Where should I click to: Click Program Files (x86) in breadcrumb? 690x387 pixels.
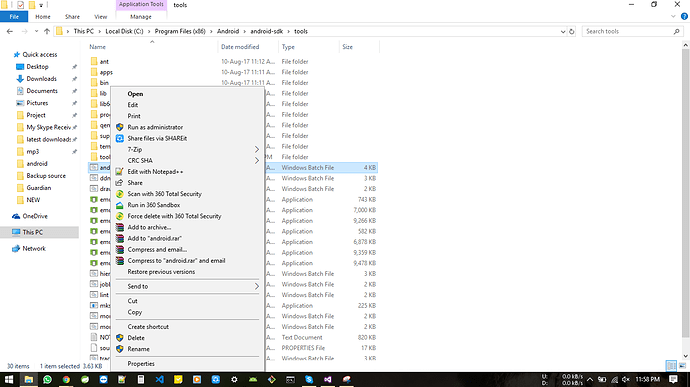click(180, 31)
